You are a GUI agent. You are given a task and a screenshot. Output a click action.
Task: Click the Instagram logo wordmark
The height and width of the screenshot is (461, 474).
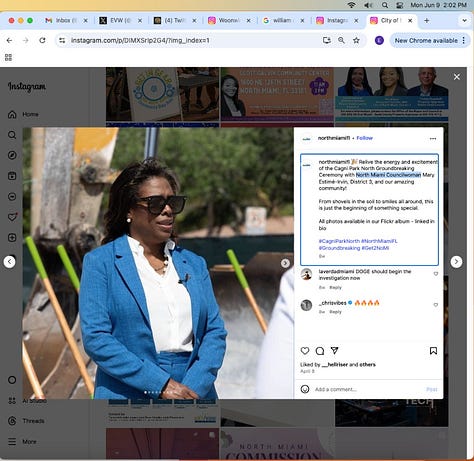(27, 87)
